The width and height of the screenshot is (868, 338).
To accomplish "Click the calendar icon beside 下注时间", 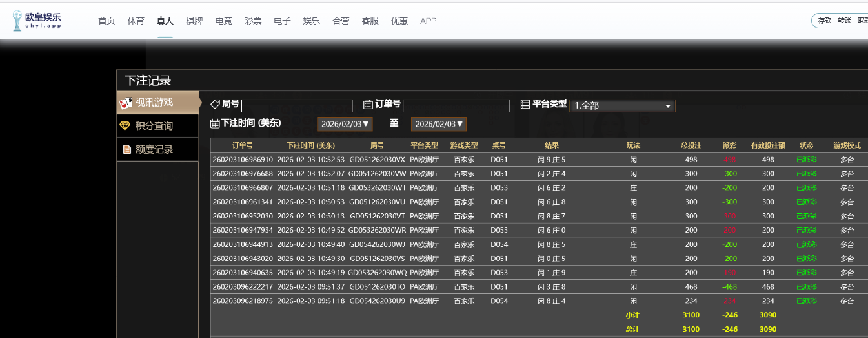I will (215, 123).
